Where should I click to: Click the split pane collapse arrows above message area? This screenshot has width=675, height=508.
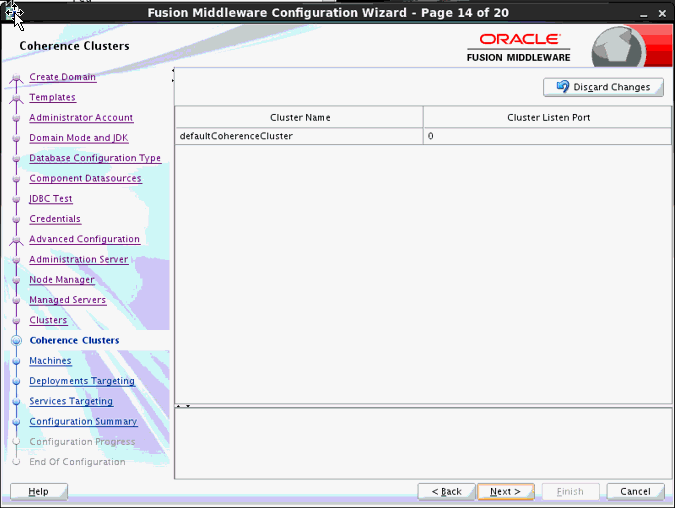183,406
